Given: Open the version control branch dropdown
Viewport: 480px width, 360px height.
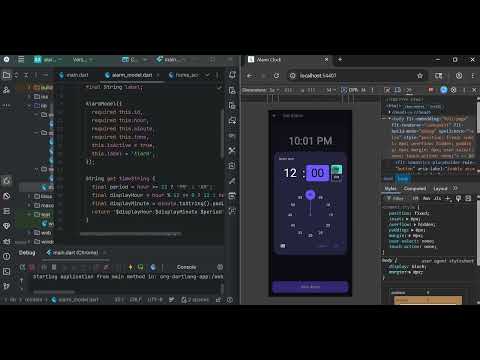Looking at the screenshot, I should (x=82, y=60).
